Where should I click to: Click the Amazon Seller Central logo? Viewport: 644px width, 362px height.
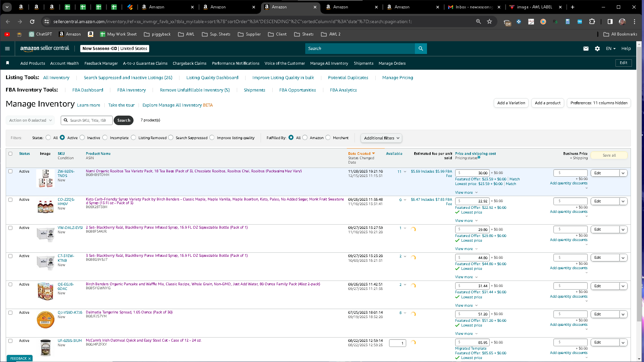point(45,49)
